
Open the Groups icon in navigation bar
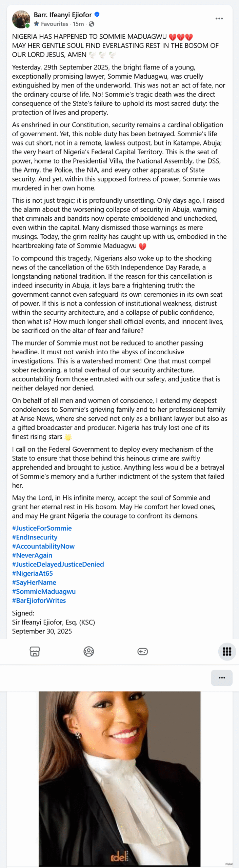(x=89, y=651)
